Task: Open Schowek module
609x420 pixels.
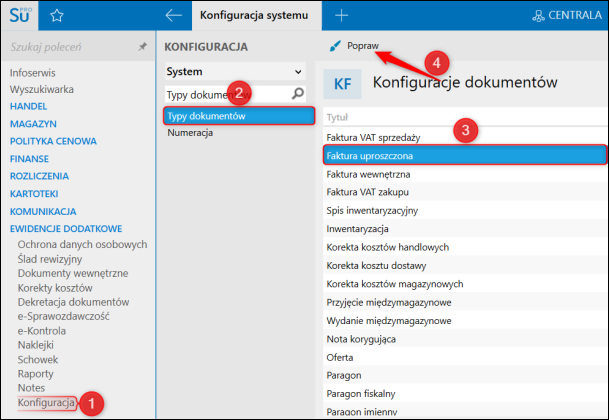Action: (38, 359)
